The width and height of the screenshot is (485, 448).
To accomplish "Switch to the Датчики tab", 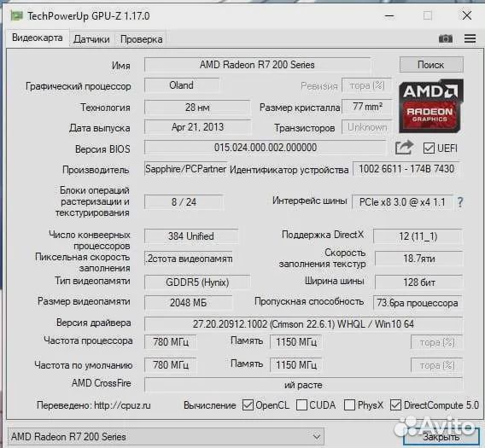I will 91,39.
